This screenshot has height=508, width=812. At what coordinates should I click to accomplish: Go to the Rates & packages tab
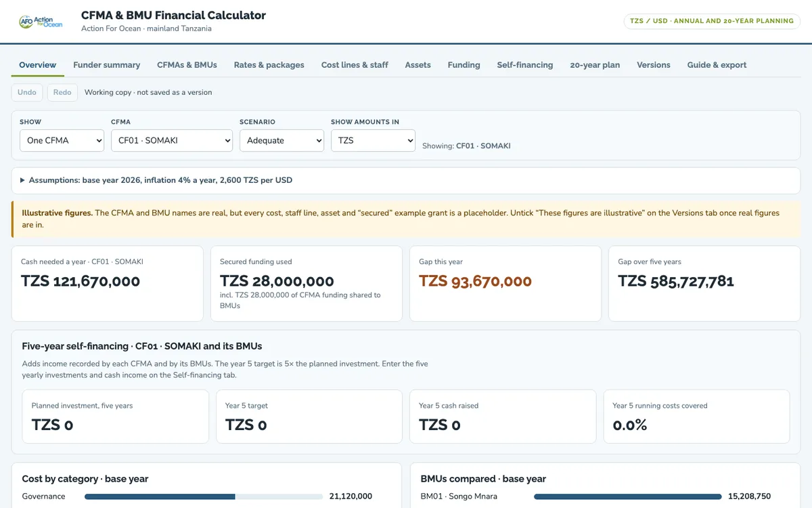coord(269,65)
